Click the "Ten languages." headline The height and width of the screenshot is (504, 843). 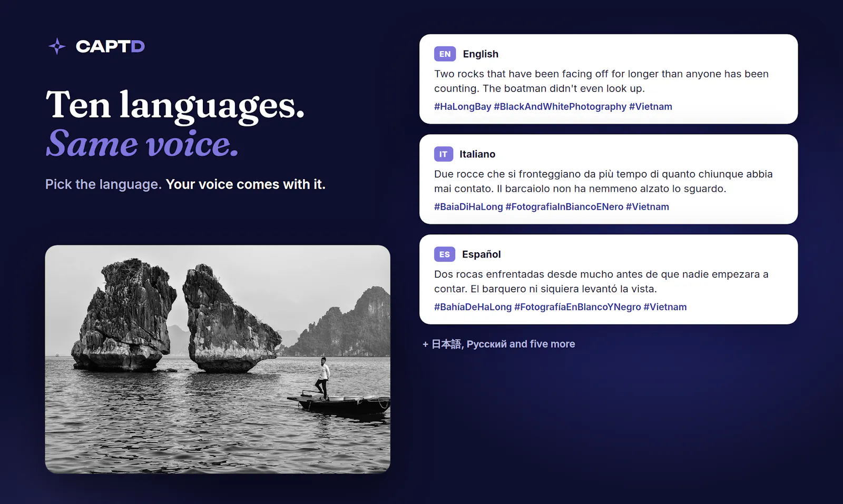[x=175, y=105]
